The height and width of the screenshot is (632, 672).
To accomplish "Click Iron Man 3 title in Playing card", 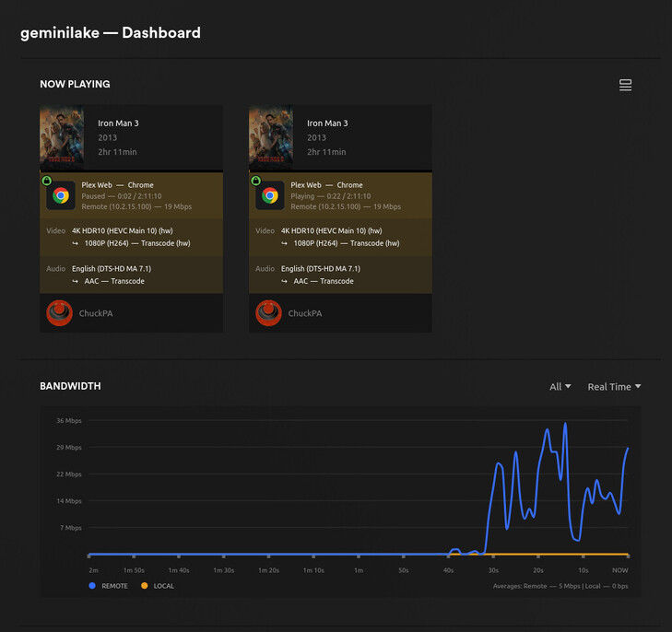I will (327, 123).
